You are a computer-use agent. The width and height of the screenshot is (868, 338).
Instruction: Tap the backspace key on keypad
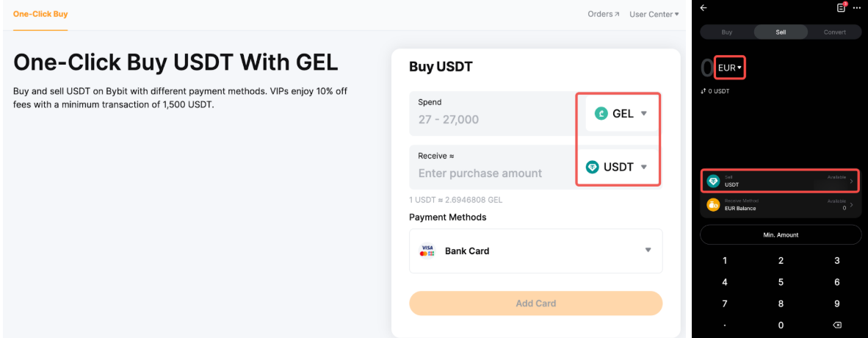click(x=836, y=325)
